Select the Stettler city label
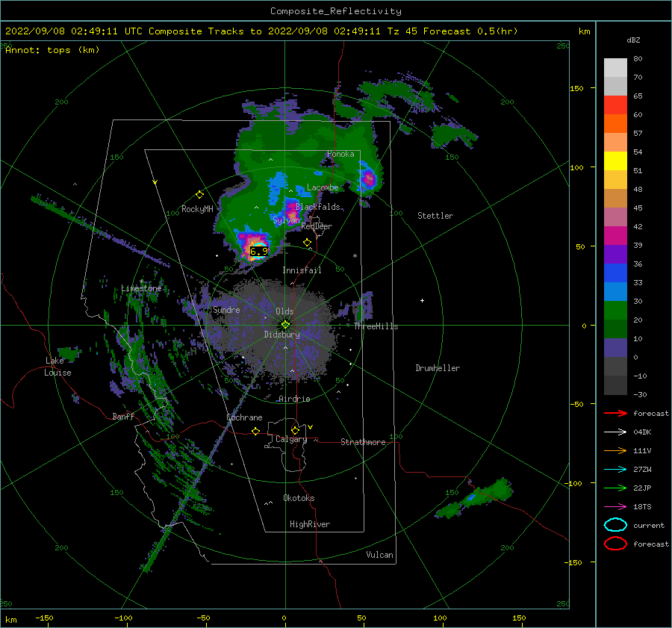The image size is (672, 628). [435, 216]
